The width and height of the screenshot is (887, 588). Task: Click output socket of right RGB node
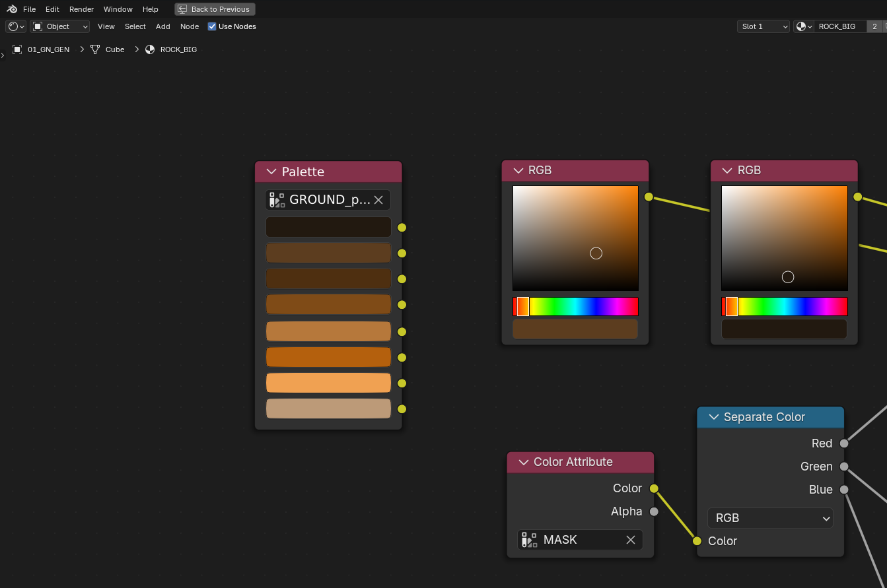(857, 197)
